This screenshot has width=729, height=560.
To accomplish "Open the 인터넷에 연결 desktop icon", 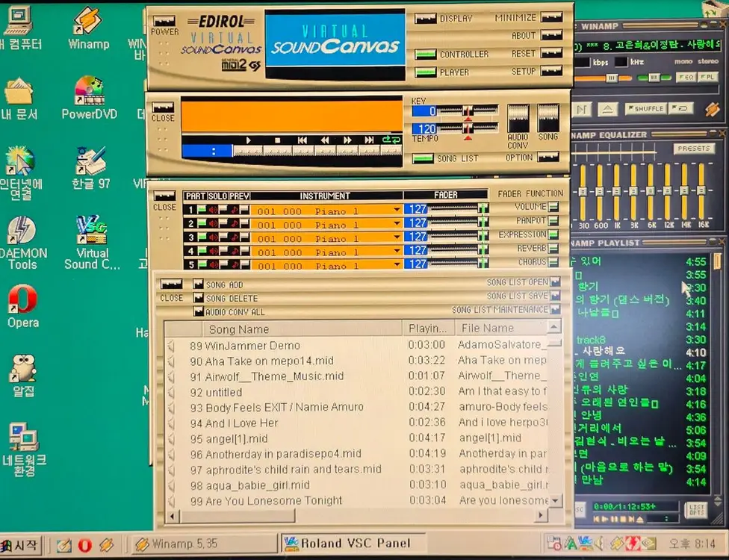I will [x=20, y=172].
